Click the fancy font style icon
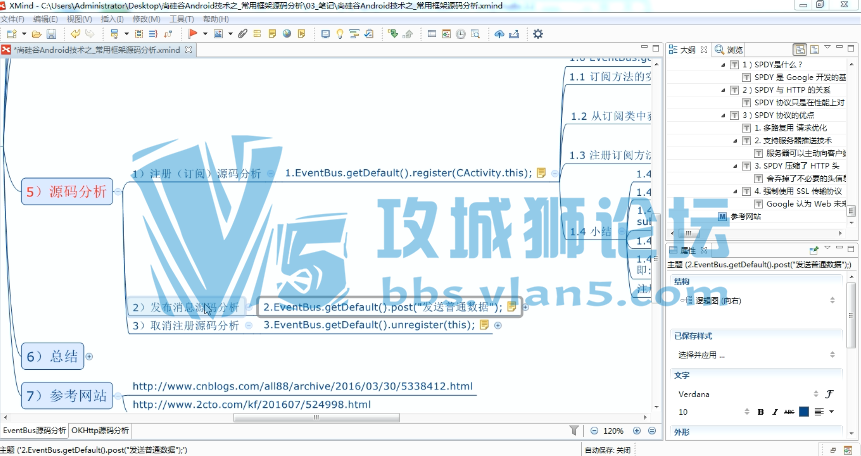Screen dimensions: 861x456 (830, 394)
